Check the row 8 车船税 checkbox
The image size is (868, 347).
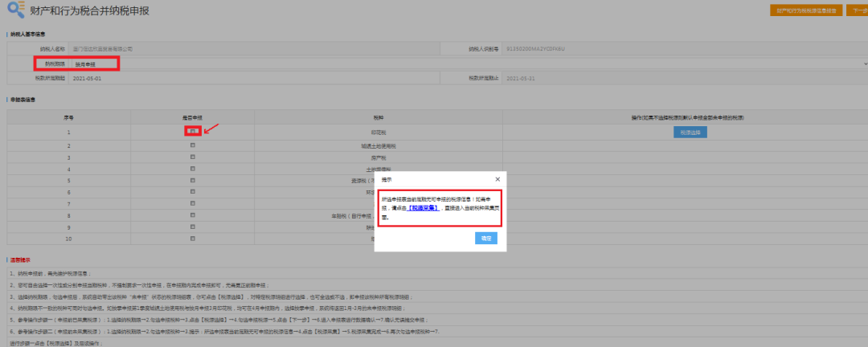[x=192, y=215]
